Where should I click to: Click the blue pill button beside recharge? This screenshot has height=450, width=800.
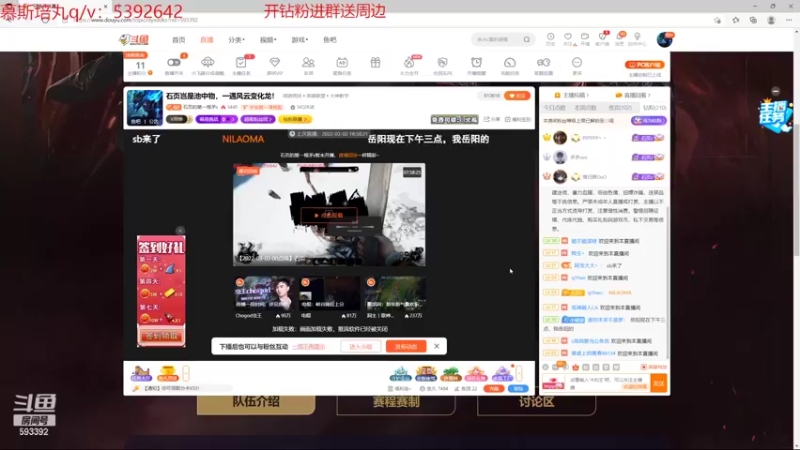(518, 389)
